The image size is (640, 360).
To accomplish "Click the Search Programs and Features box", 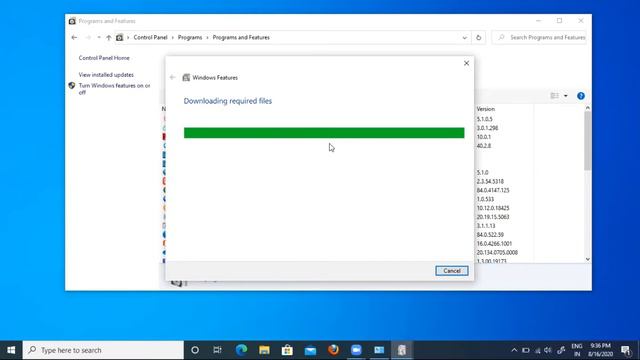I will (x=540, y=38).
